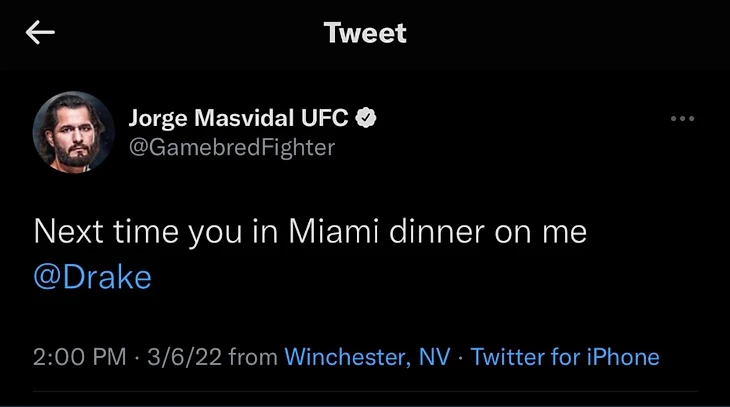Open the @Drake mention
The width and height of the screenshot is (730, 407).
92,277
